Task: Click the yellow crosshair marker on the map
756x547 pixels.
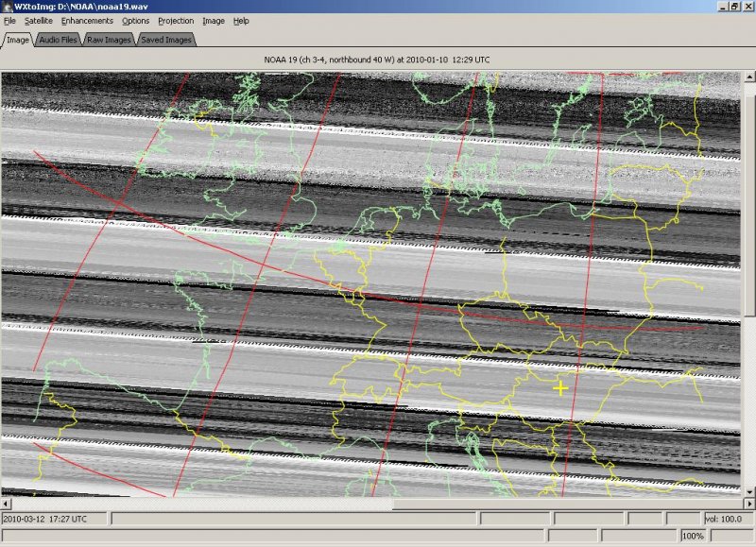Action: pos(560,388)
